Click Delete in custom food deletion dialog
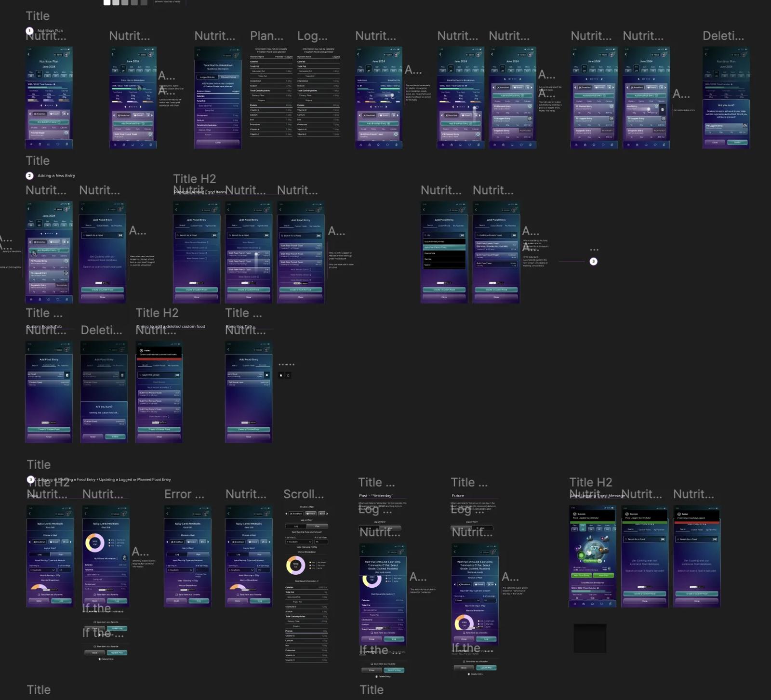 click(x=115, y=436)
